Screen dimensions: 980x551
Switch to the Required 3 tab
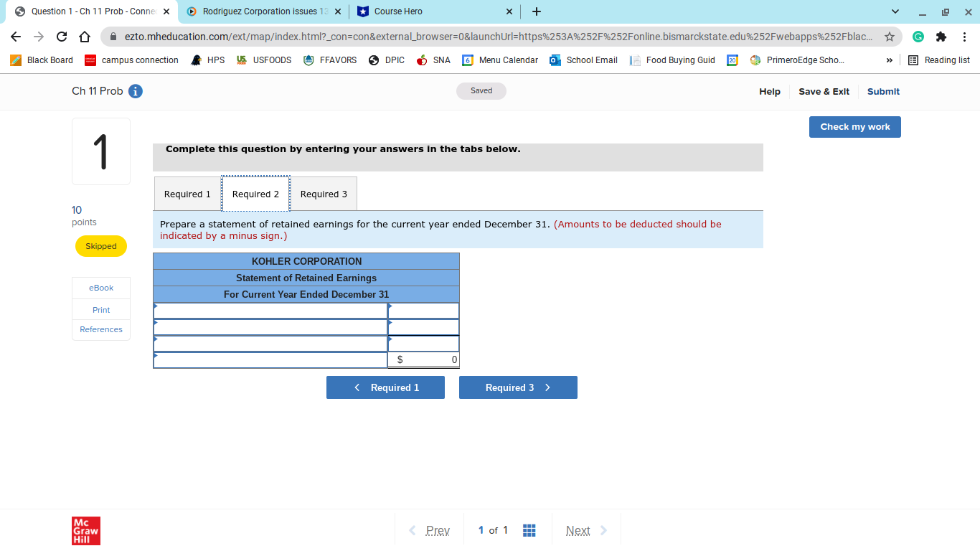pyautogui.click(x=323, y=193)
